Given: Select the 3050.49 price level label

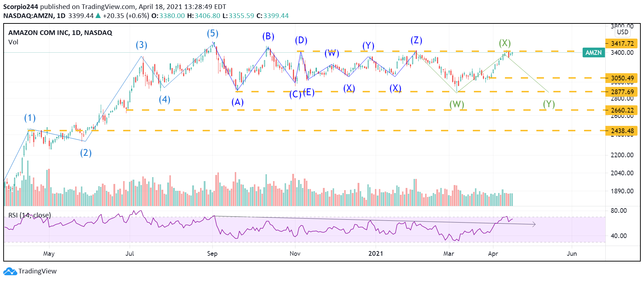Looking at the screenshot, I should tap(621, 78).
